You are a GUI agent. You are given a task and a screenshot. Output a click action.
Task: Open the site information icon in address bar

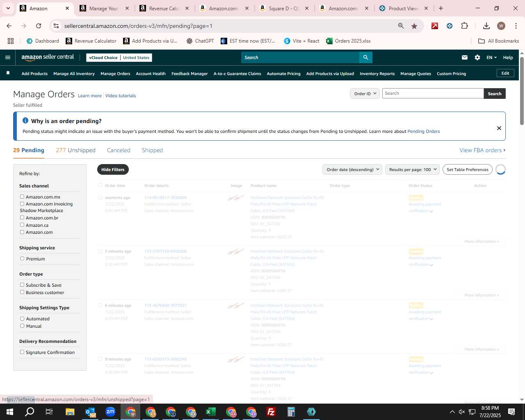coord(57,26)
